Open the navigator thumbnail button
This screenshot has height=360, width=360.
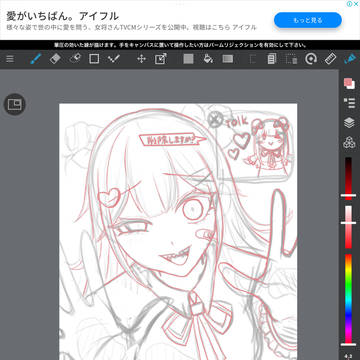(x=14, y=105)
